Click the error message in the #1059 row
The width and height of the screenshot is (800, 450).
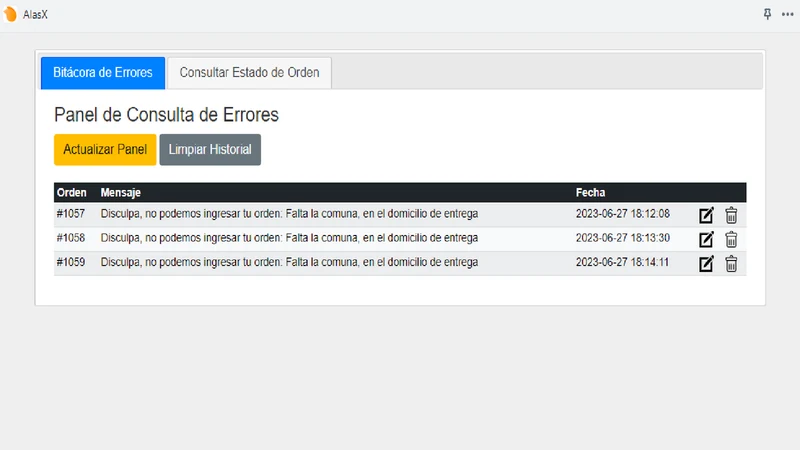point(289,262)
